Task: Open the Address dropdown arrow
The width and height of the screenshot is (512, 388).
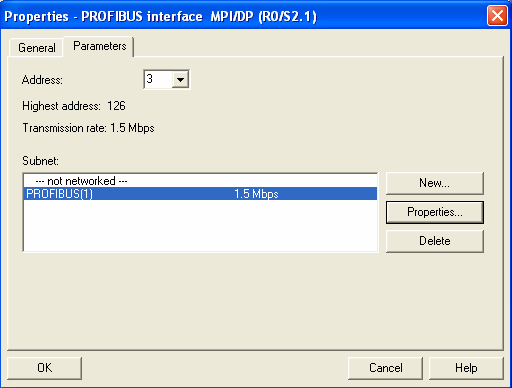Action: (x=180, y=79)
